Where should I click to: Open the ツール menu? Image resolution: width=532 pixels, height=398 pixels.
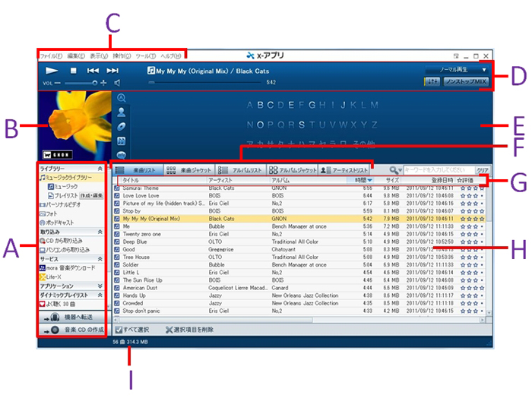click(145, 55)
